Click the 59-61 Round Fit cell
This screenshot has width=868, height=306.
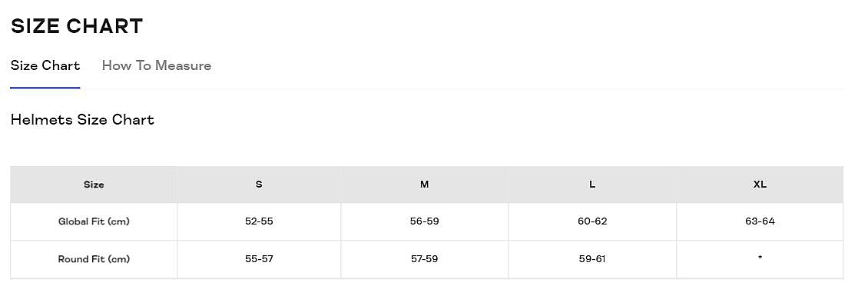[592, 259]
